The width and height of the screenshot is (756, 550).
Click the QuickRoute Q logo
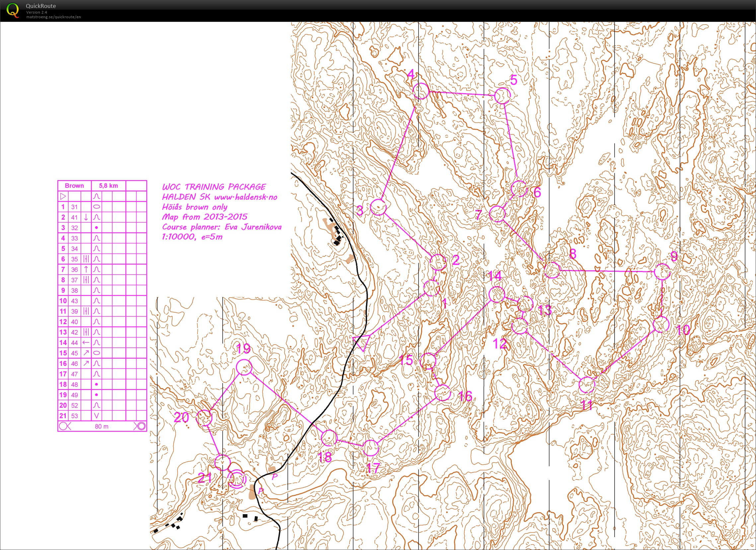point(13,10)
